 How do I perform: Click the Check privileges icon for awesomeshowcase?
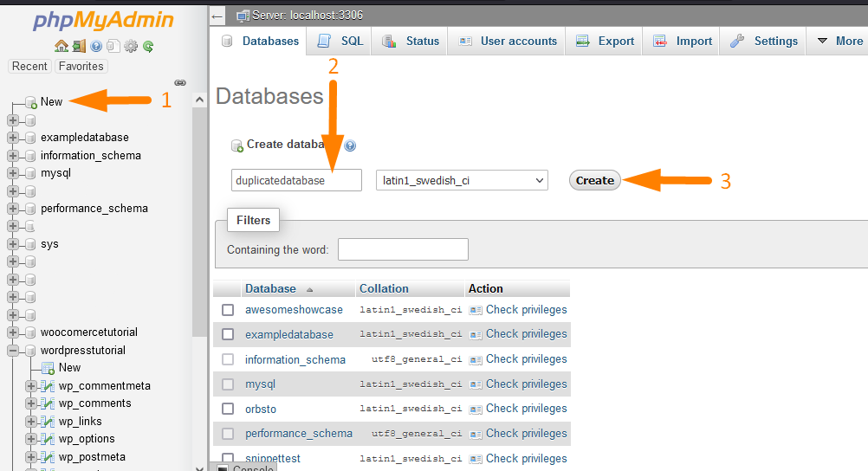[475, 310]
